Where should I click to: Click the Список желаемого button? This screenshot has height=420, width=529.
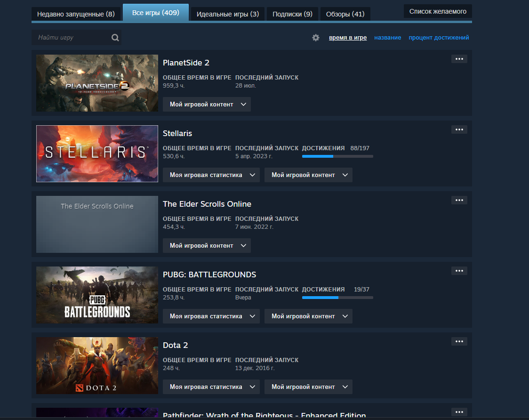438,11
